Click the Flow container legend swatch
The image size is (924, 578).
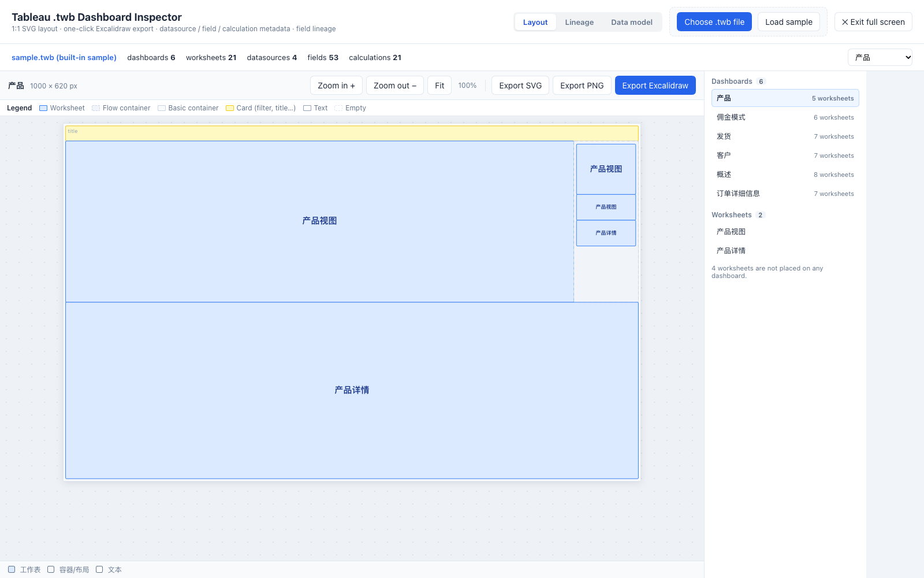(96, 108)
